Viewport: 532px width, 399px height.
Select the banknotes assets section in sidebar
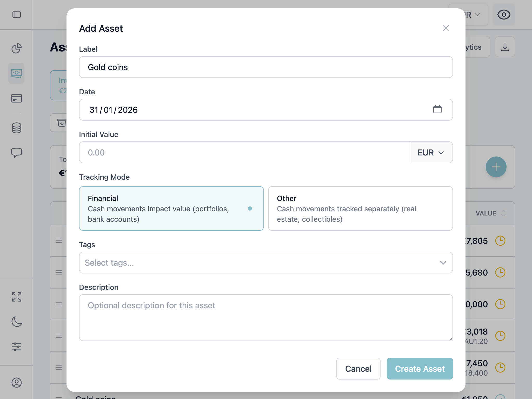(x=16, y=74)
